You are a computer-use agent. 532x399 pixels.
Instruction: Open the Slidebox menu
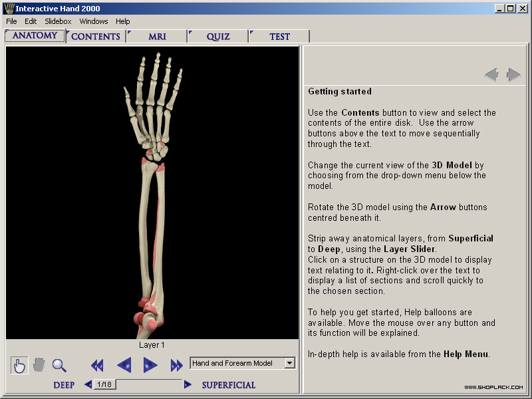58,21
